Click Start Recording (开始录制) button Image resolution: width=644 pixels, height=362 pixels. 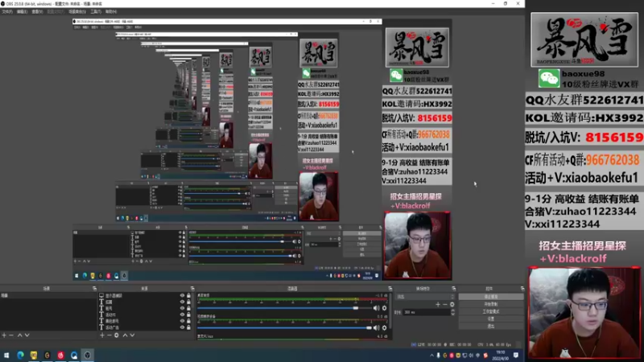tap(491, 304)
